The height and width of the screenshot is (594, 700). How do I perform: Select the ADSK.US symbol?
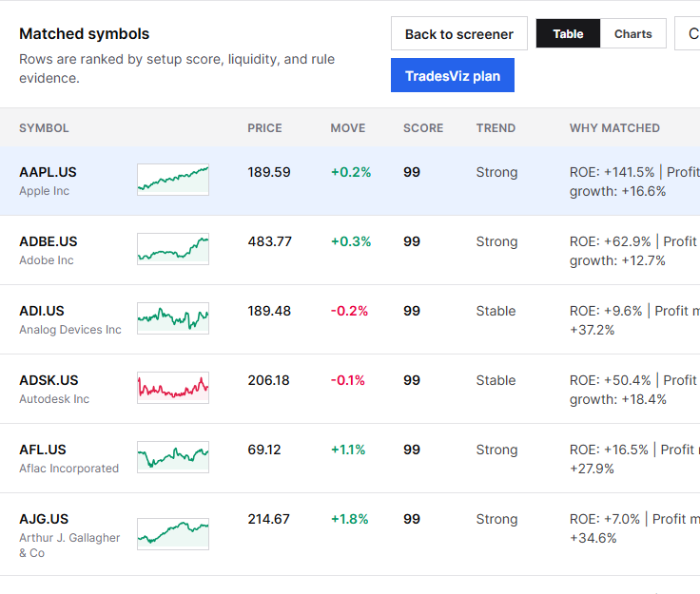point(49,380)
